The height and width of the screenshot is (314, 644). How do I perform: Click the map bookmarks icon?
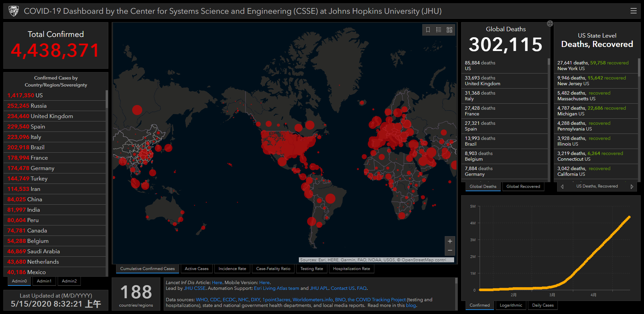[428, 30]
